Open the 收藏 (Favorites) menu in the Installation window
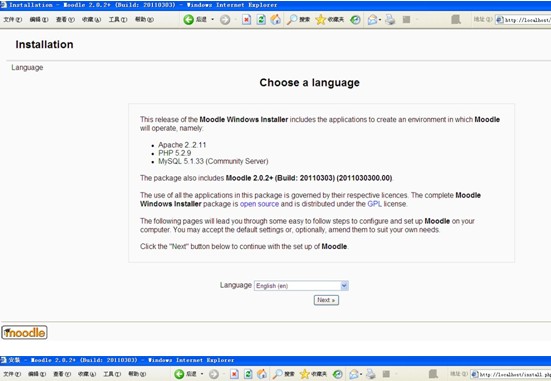This screenshot has width=551, height=381. 91,20
